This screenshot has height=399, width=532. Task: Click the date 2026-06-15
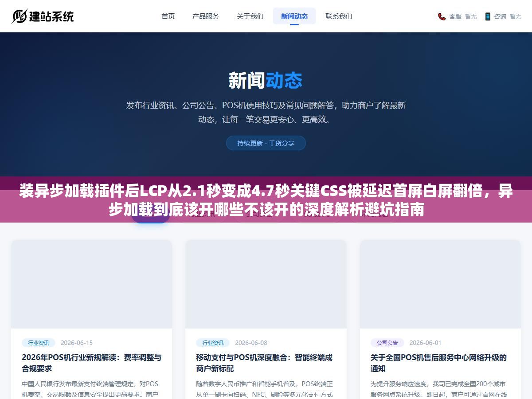coord(77,343)
